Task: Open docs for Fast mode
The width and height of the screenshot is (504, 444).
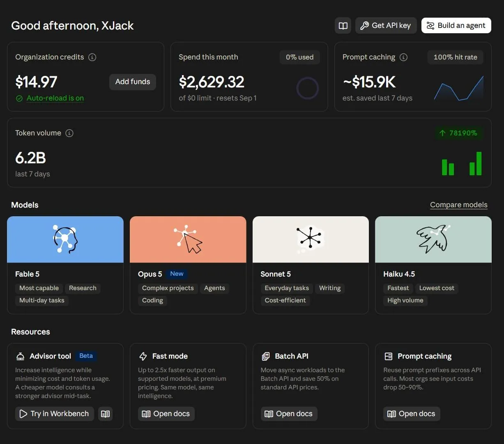Action: (166, 414)
